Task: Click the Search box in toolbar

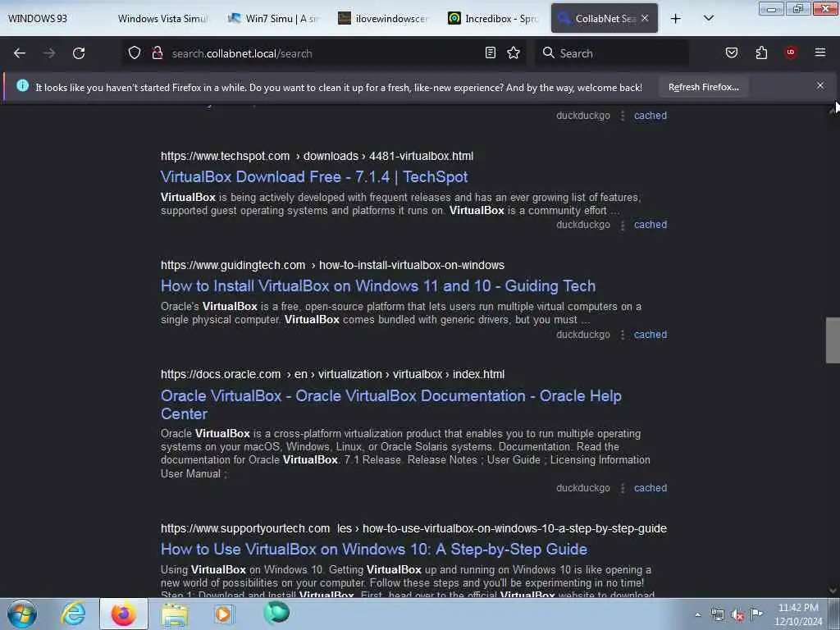Action: point(612,53)
